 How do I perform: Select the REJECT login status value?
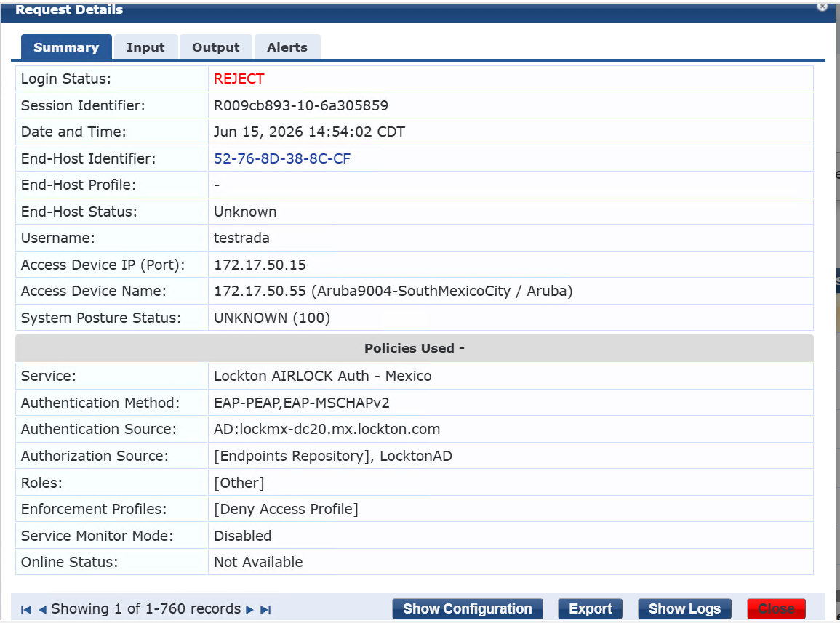239,79
